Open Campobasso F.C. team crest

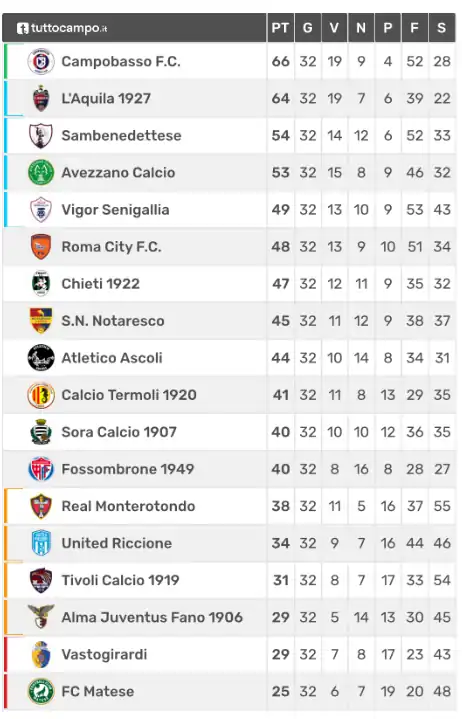tap(41, 61)
